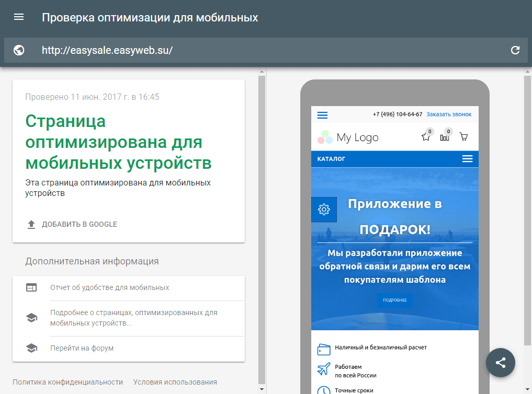
Task: Click banner title Приложение в ПОДАРОК!
Action: point(395,217)
